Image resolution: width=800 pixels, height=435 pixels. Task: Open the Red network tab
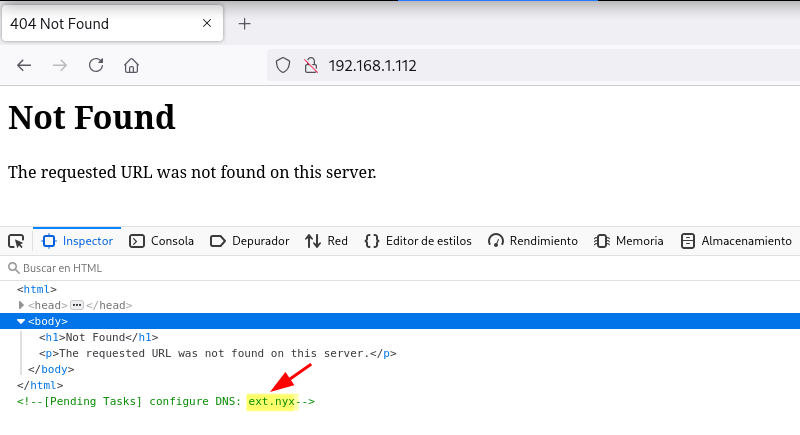tap(327, 241)
